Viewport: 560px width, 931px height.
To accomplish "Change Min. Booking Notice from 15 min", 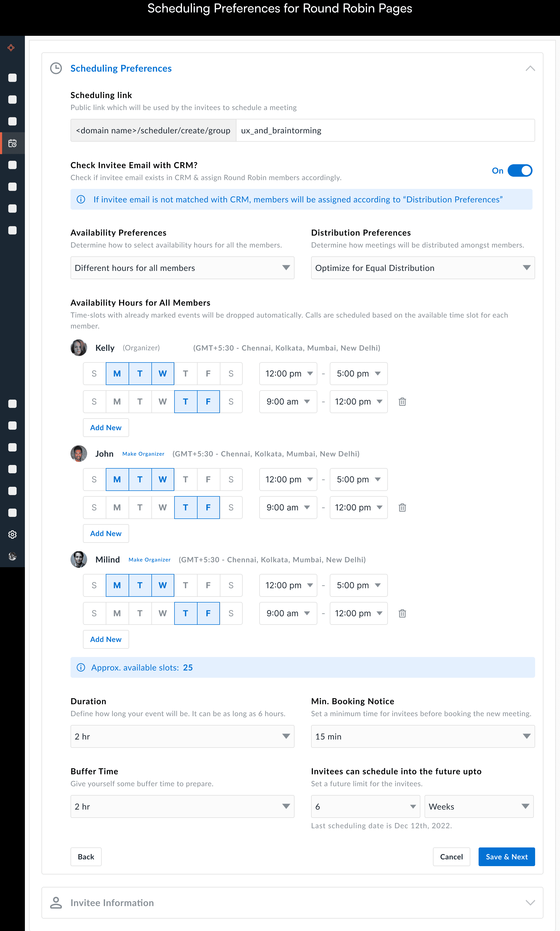I will point(423,736).
